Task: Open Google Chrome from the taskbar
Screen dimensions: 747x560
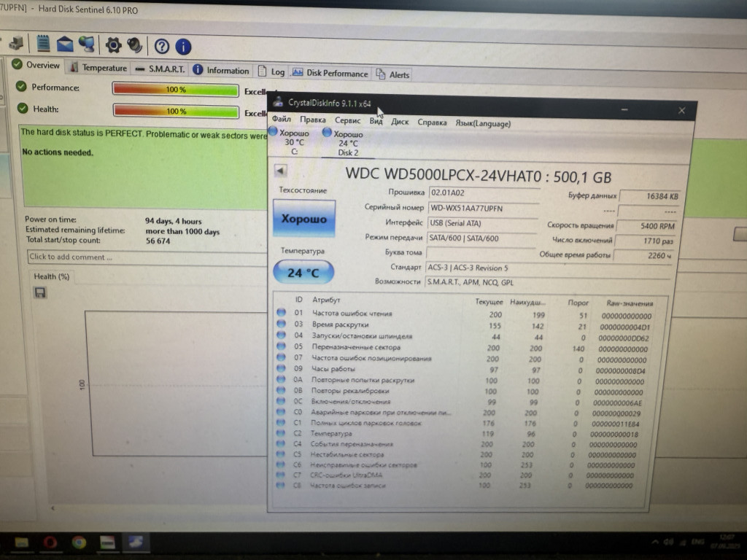Action: tap(79, 542)
